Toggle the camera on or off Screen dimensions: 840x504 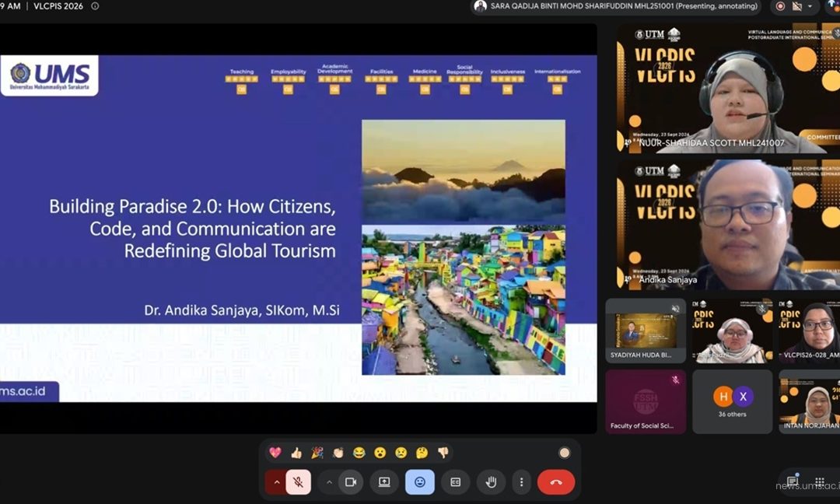[351, 482]
